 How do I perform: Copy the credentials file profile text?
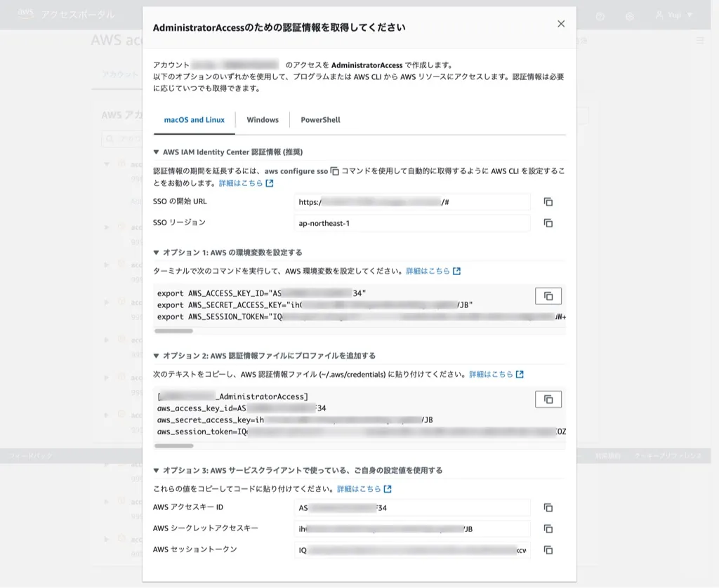548,399
